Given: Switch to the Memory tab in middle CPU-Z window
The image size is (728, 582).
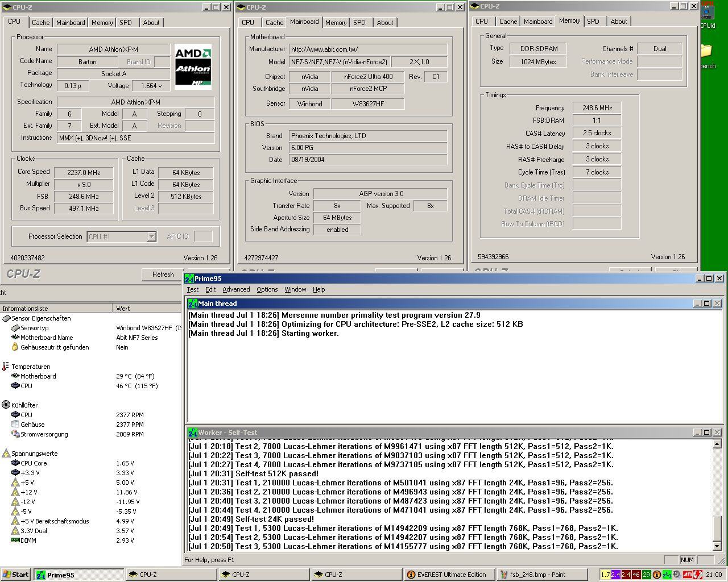Looking at the screenshot, I should [336, 23].
